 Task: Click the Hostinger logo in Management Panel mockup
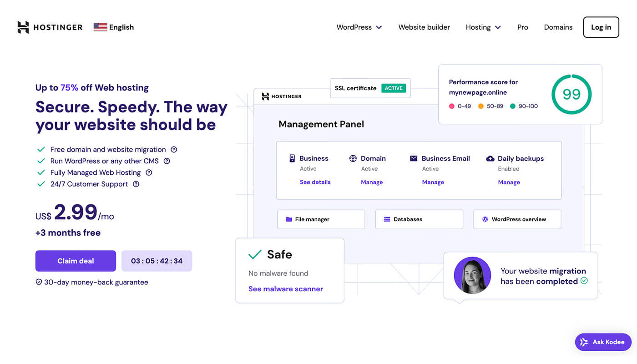(x=282, y=96)
